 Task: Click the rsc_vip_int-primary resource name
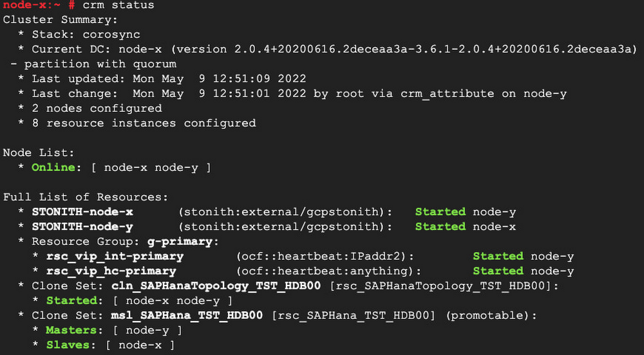pos(115,256)
